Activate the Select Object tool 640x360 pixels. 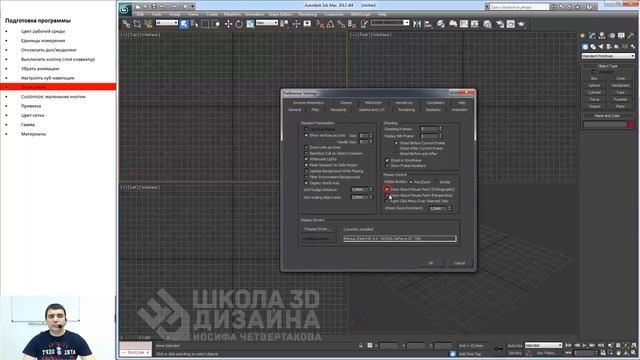point(184,24)
